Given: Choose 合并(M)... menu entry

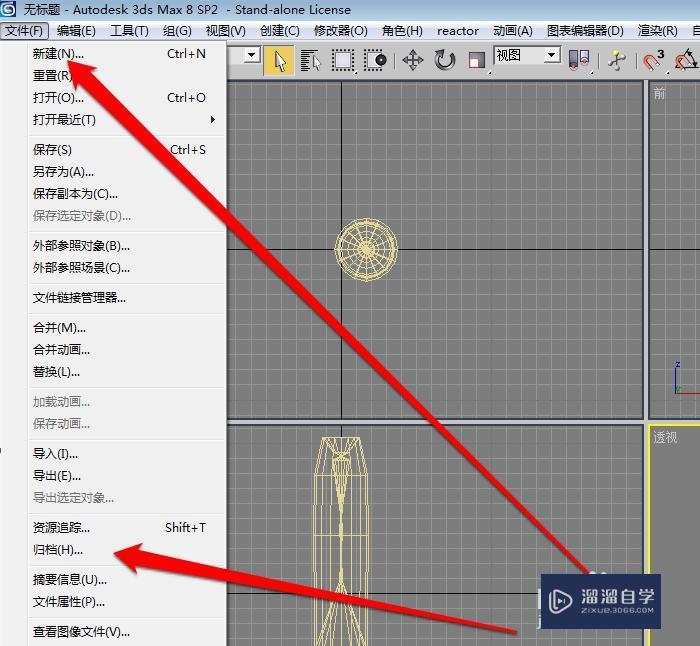Looking at the screenshot, I should pos(127,328).
